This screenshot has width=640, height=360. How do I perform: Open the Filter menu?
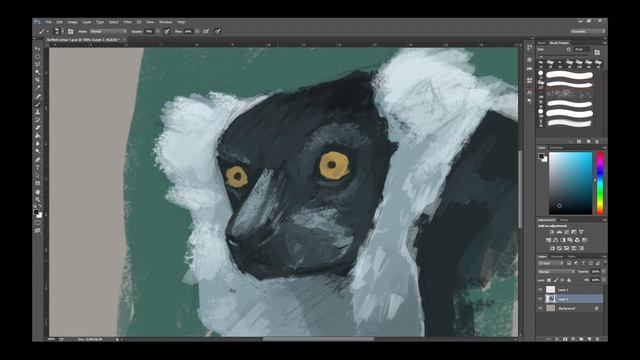pyautogui.click(x=127, y=22)
